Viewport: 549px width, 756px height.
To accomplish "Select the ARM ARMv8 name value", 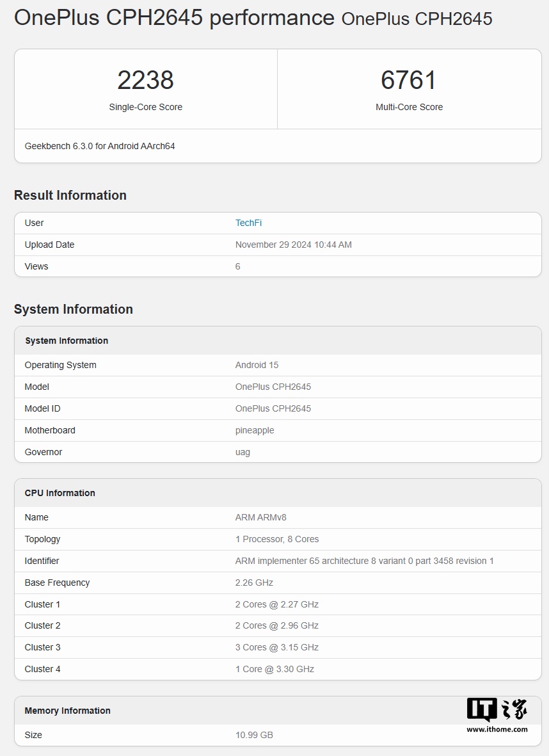I will (260, 517).
